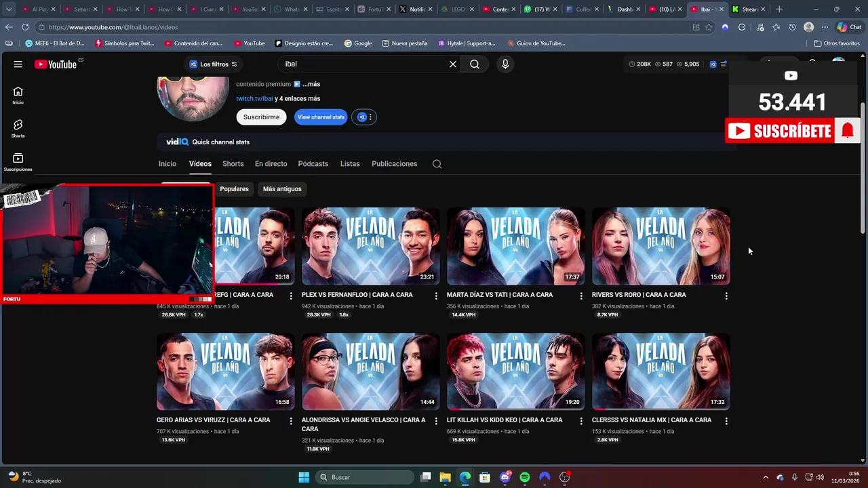The image size is (868, 488).
Task: Open the Rivers vs Roro thumbnail
Action: tap(661, 246)
